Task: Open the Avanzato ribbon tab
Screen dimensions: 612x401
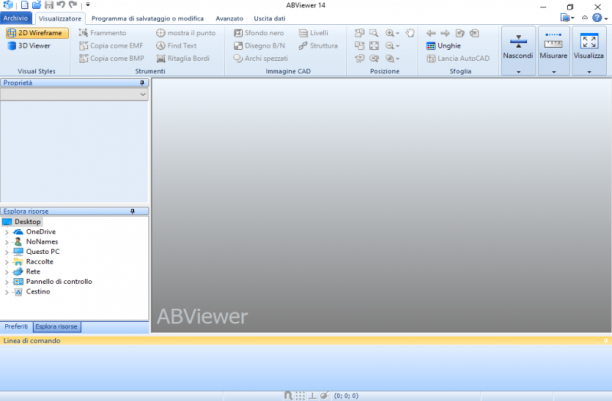Action: (x=229, y=18)
